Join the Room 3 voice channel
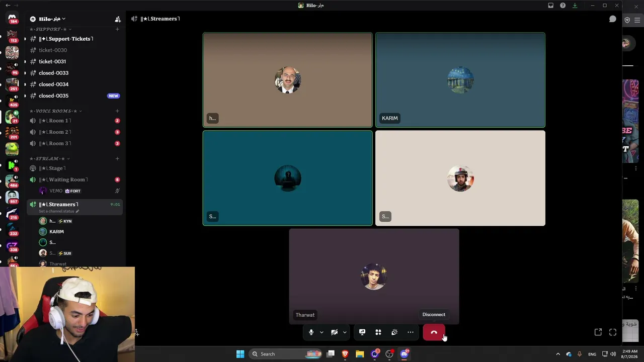The width and height of the screenshot is (644, 362). [x=75, y=143]
